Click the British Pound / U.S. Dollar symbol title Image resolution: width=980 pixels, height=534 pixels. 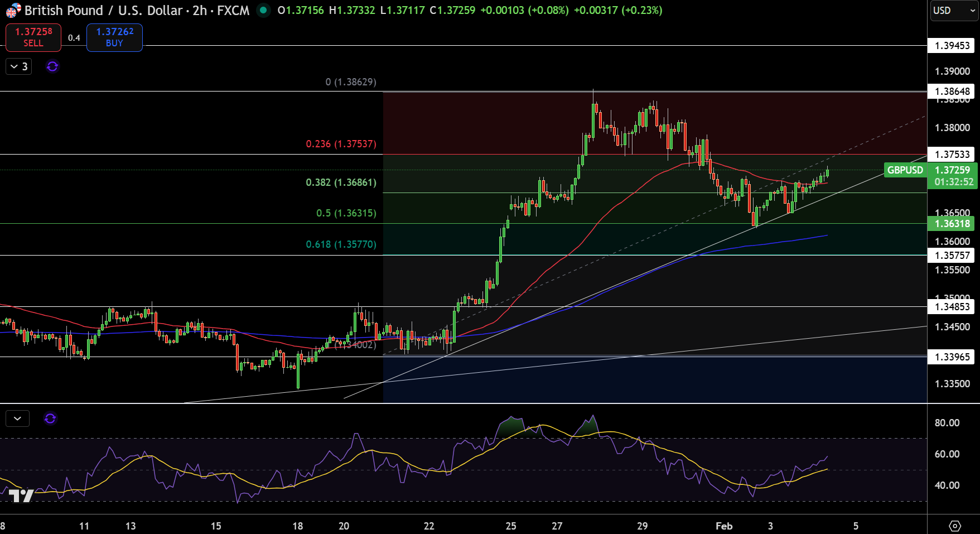(103, 11)
